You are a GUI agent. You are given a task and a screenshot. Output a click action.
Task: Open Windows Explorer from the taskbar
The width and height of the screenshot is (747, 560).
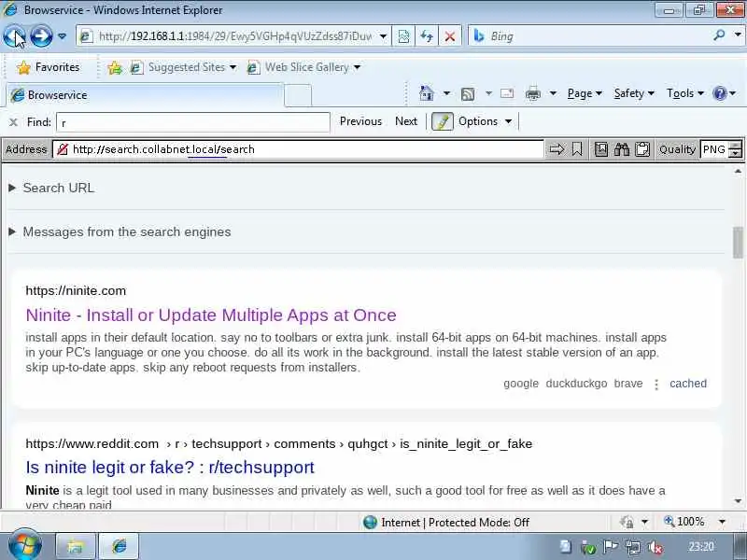(x=76, y=546)
